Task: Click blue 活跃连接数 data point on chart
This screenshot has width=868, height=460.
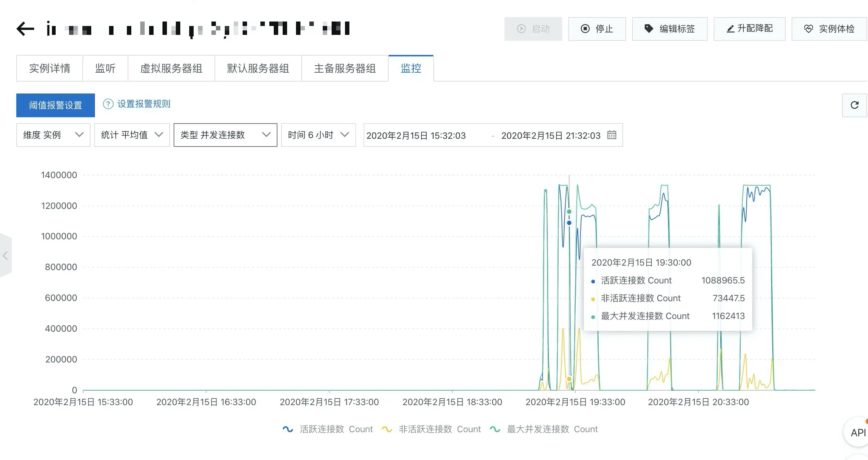Action: point(569,223)
